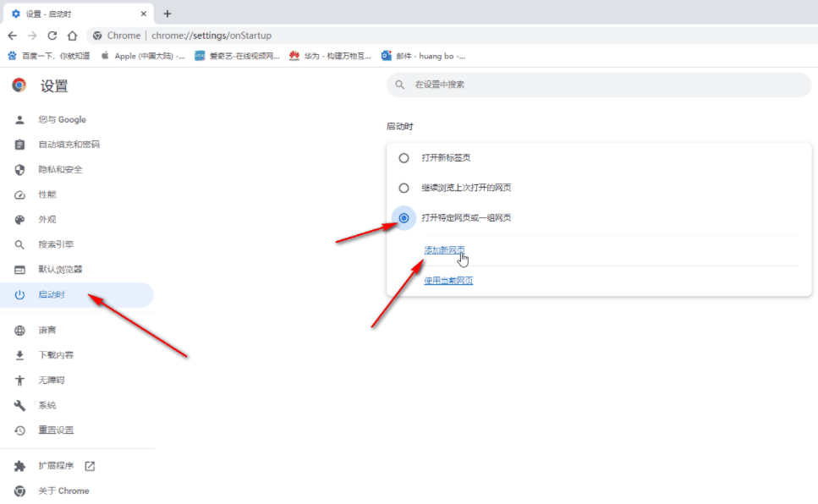
Task: Click the 添加新网页 link
Action: click(444, 249)
